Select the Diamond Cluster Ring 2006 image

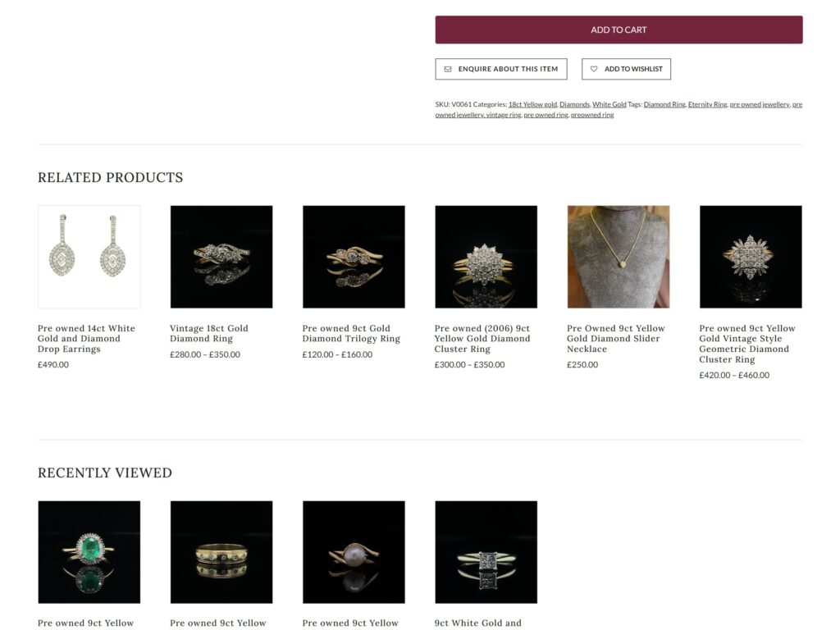pos(486,257)
